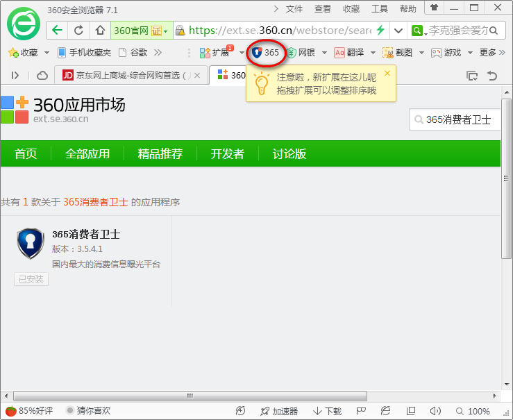Reload the page with the refresh icon
The height and width of the screenshot is (420, 513).
(78, 31)
